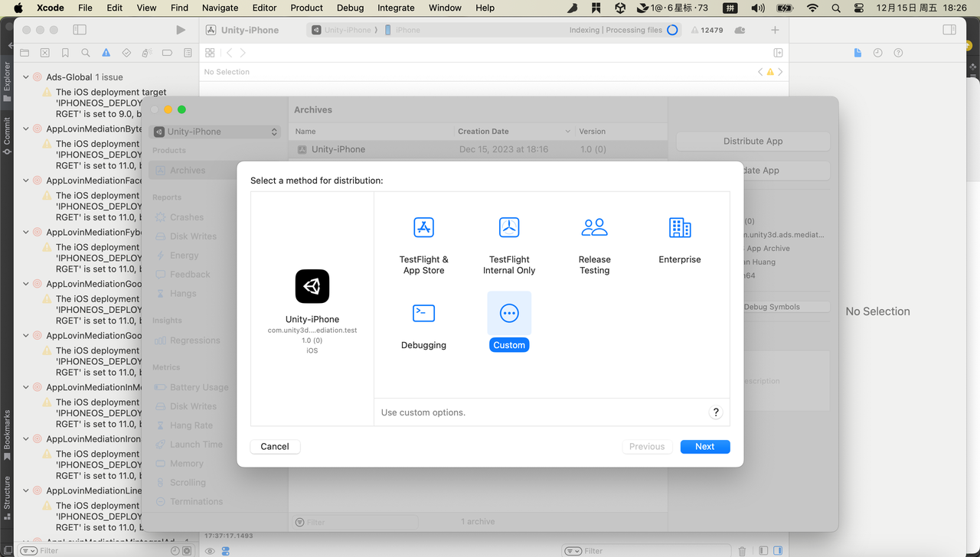This screenshot has width=980, height=557.
Task: Show the File inspector tab
Action: [857, 53]
